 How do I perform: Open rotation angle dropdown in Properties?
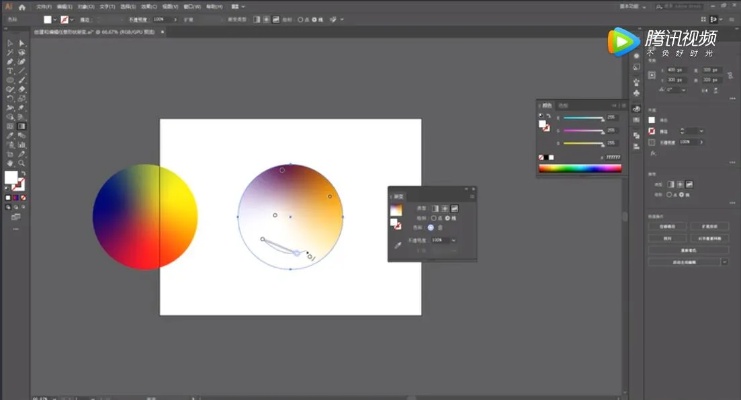click(x=683, y=90)
